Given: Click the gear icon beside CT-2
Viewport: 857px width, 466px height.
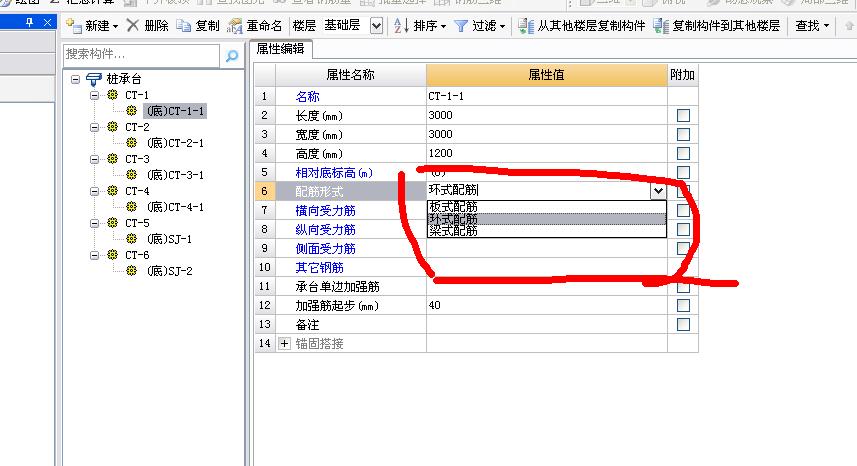Looking at the screenshot, I should (113, 127).
